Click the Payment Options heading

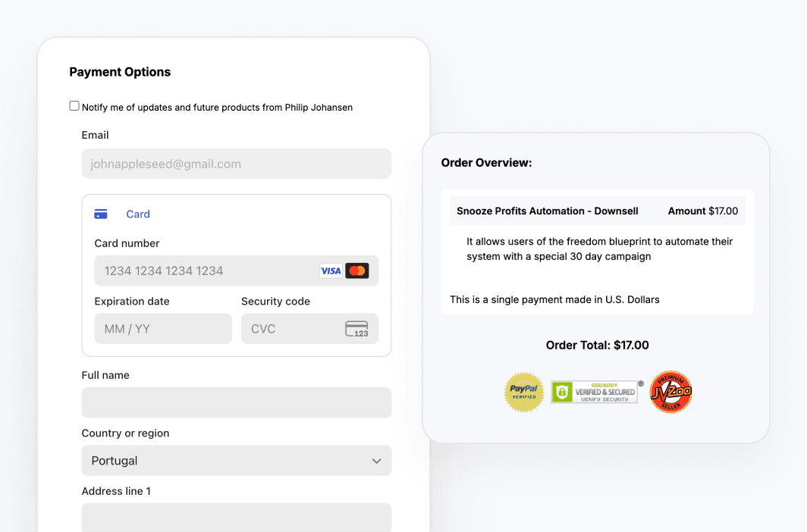(x=120, y=72)
